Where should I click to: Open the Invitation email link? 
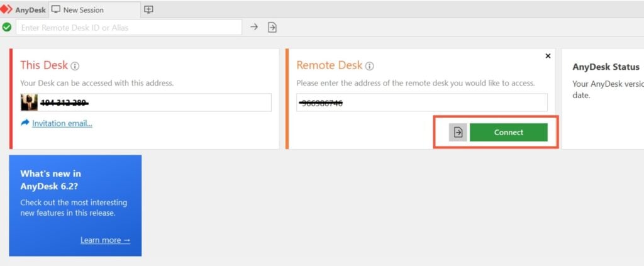(62, 123)
